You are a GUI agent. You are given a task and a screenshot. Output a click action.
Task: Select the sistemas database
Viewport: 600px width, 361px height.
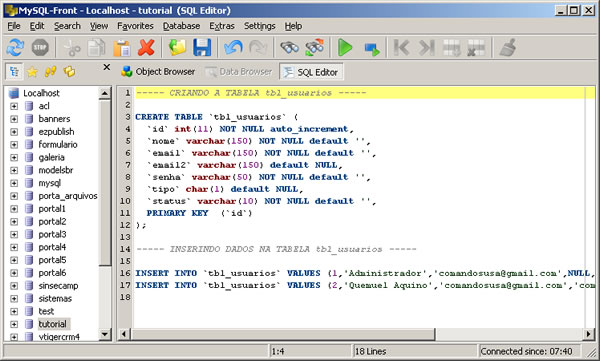click(55, 299)
